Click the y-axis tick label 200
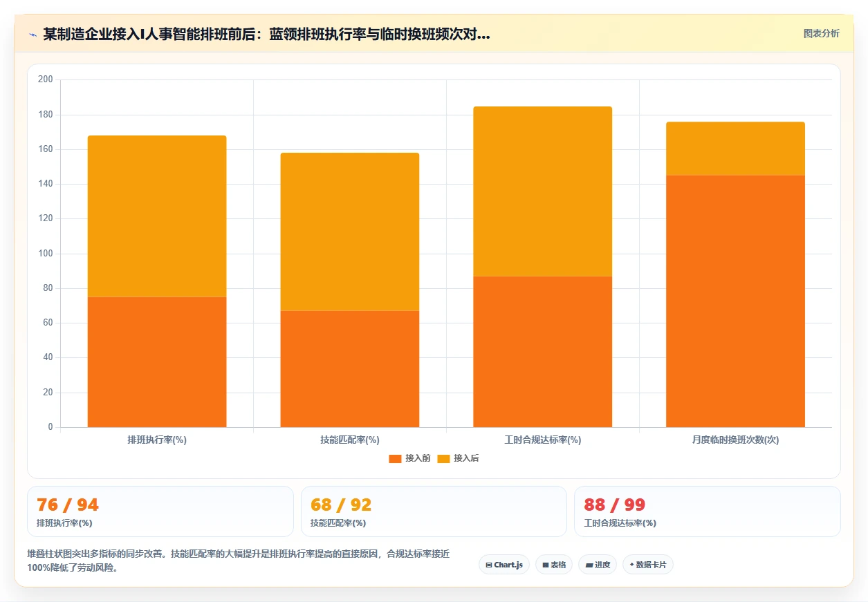The height and width of the screenshot is (602, 868). click(46, 79)
